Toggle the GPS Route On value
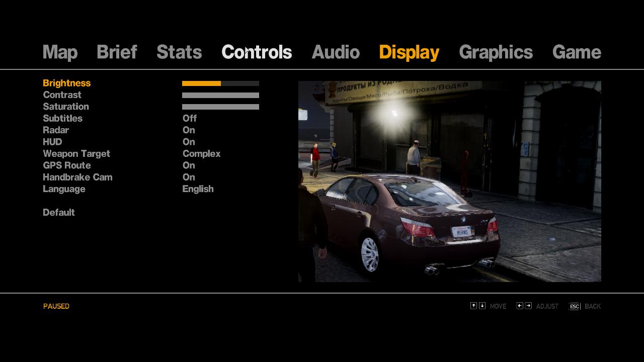The image size is (644, 362). (x=189, y=165)
